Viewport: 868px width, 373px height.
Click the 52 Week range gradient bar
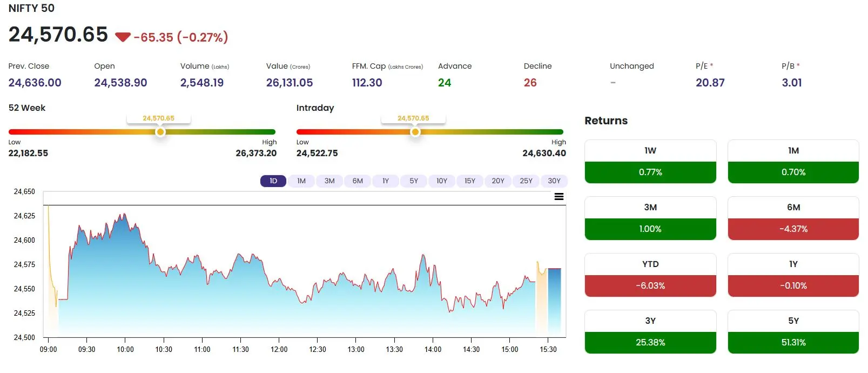coord(142,132)
